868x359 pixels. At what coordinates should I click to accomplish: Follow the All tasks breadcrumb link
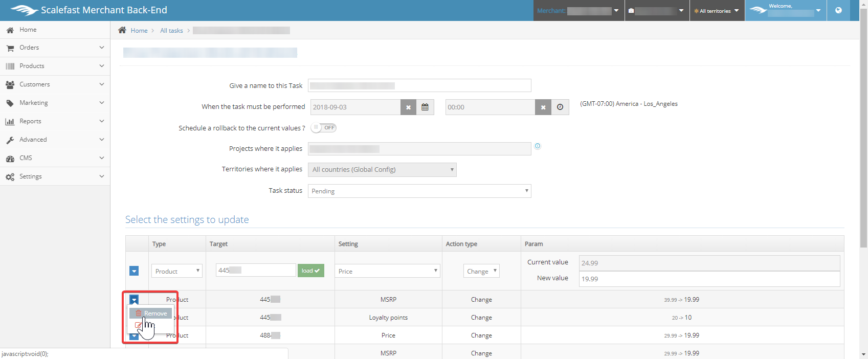click(x=171, y=31)
